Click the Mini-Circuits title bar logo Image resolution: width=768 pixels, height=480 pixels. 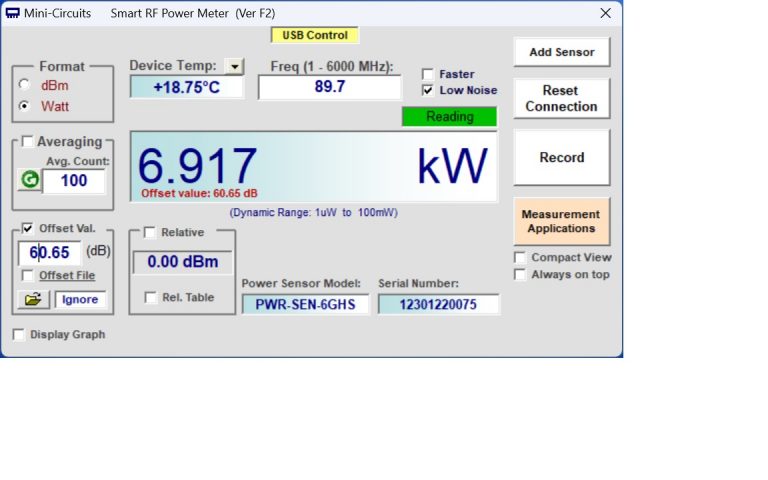[x=13, y=13]
